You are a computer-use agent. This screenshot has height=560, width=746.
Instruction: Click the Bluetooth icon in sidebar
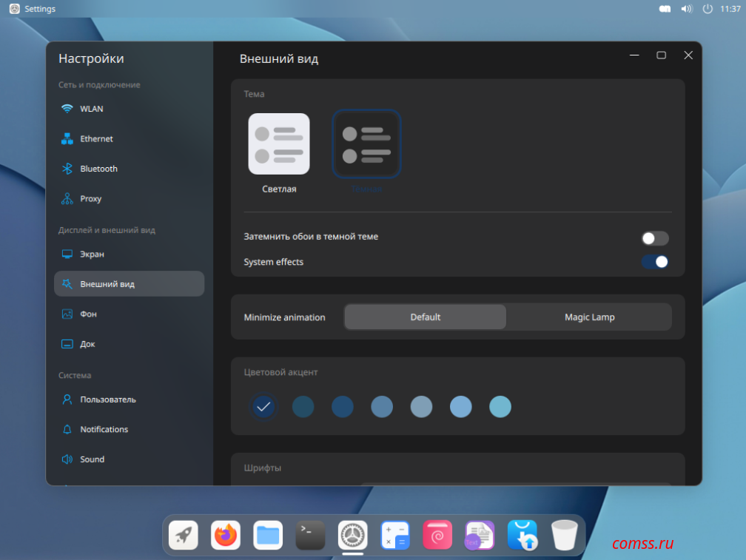[x=67, y=169]
